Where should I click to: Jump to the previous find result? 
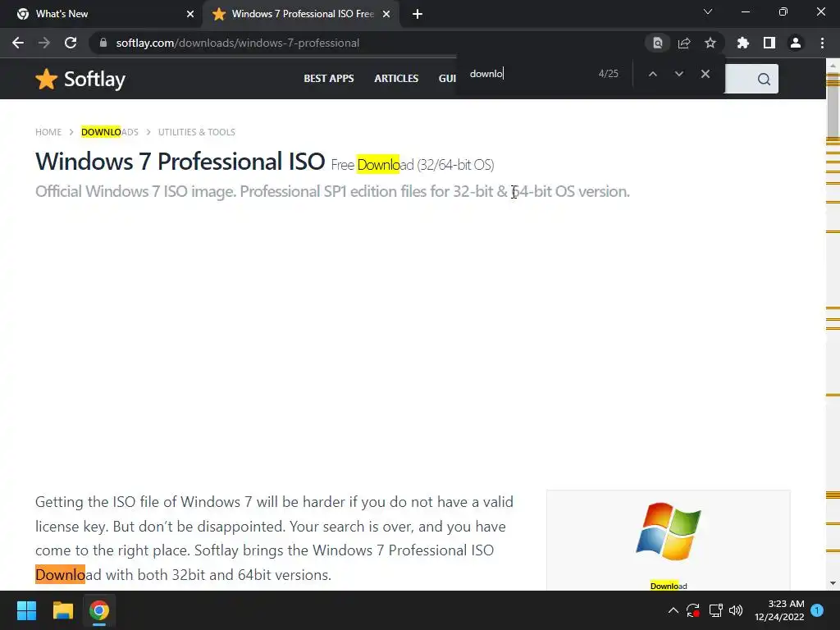pyautogui.click(x=652, y=74)
